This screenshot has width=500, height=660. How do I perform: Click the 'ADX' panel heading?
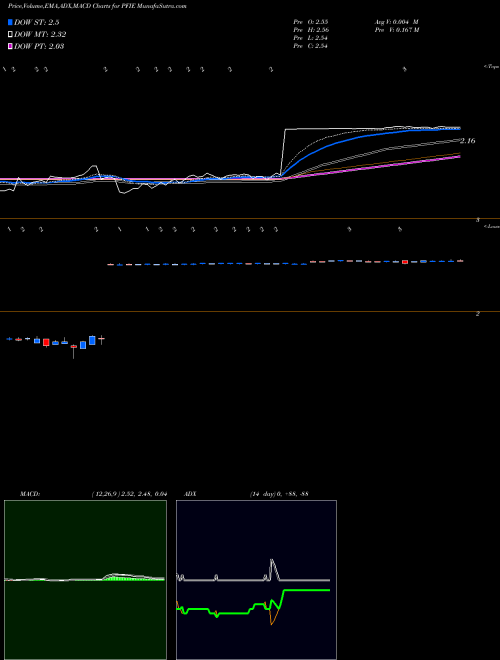(190, 494)
